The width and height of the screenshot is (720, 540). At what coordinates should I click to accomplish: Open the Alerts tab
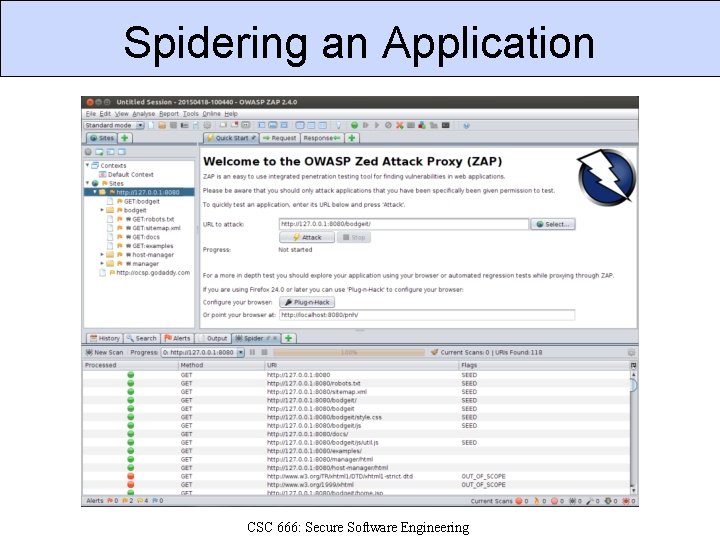tap(177, 338)
